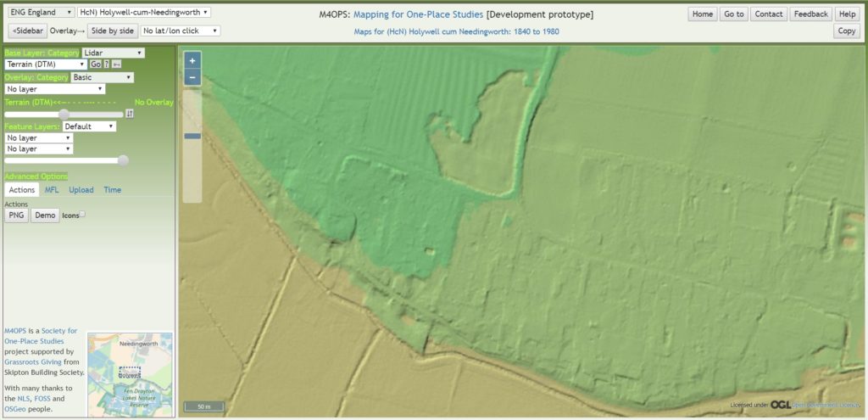Image resolution: width=868 pixels, height=420 pixels.
Task: Open the ENG England country dropdown
Action: (42, 12)
